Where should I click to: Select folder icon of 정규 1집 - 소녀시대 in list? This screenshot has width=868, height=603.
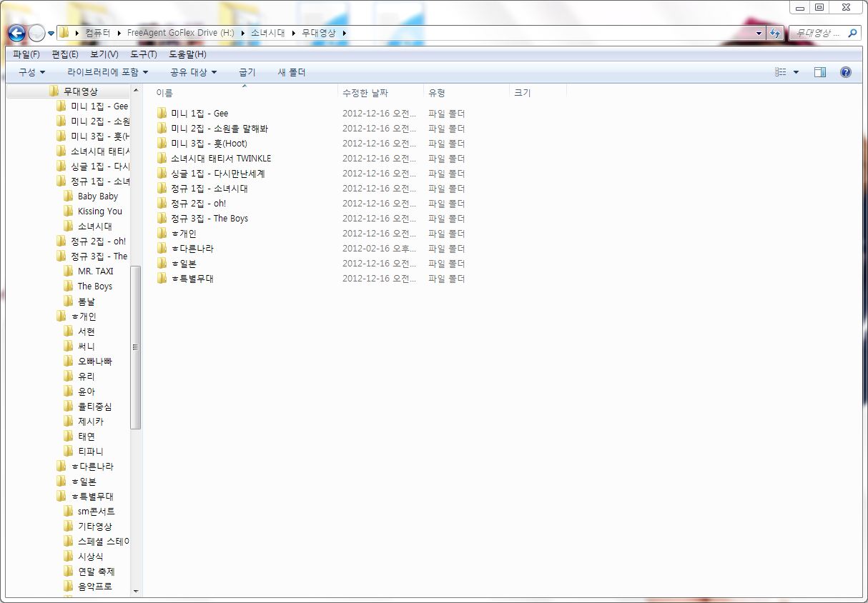(x=162, y=188)
